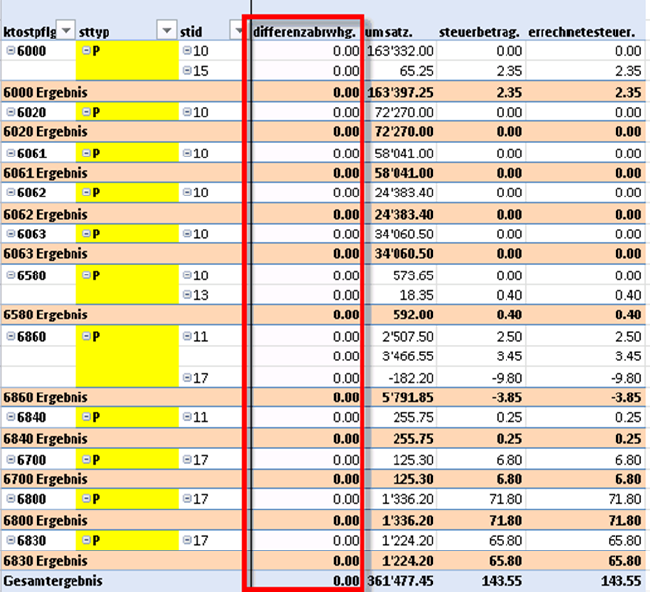Screen dimensions: 650x593
Task: Click the steuerbetrag cell 0.40 in stid 13 row
Action: [509, 295]
